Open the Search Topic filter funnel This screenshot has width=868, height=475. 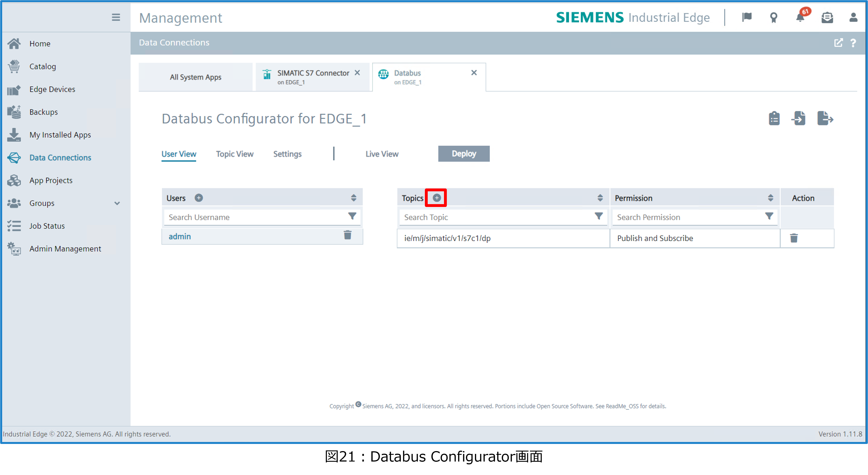click(x=598, y=216)
